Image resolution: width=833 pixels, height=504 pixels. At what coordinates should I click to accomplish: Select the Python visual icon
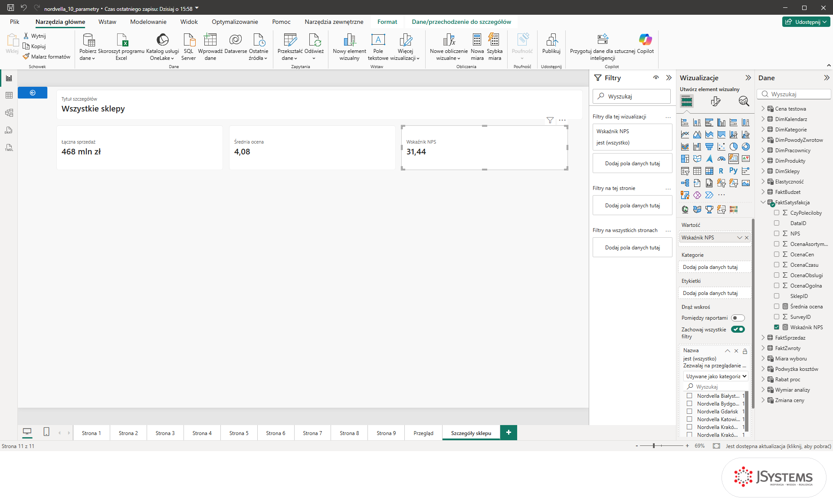tap(733, 171)
